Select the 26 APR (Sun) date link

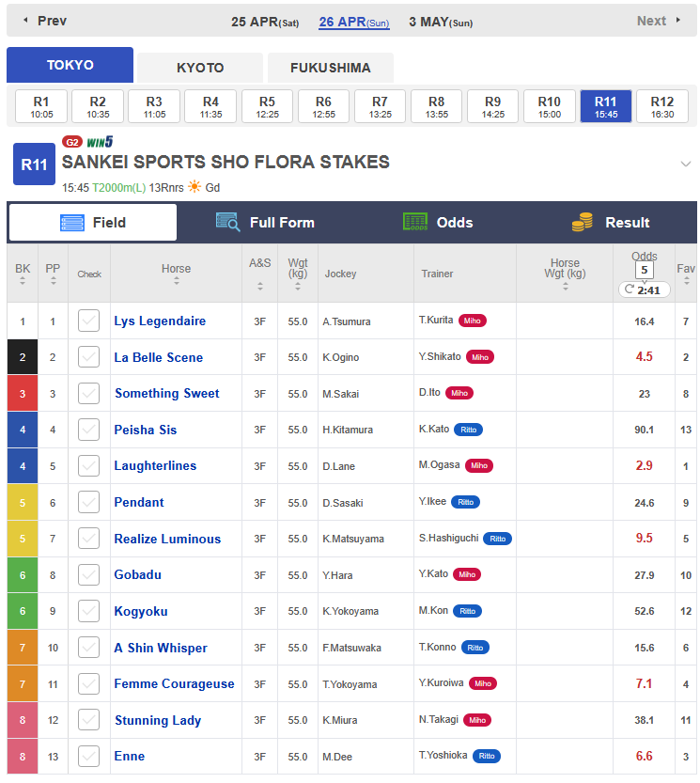coord(354,22)
